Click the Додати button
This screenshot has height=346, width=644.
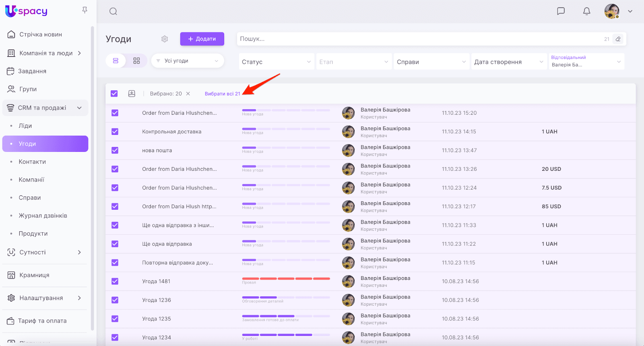point(202,39)
